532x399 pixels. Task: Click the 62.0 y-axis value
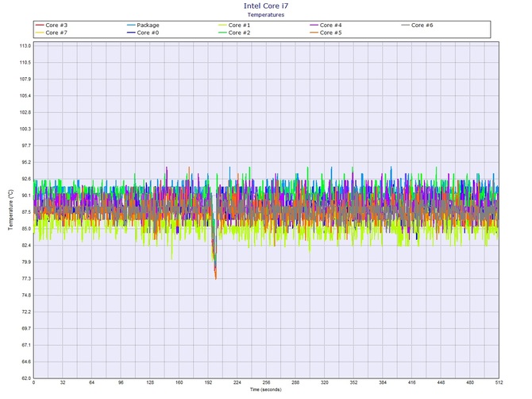[26, 378]
